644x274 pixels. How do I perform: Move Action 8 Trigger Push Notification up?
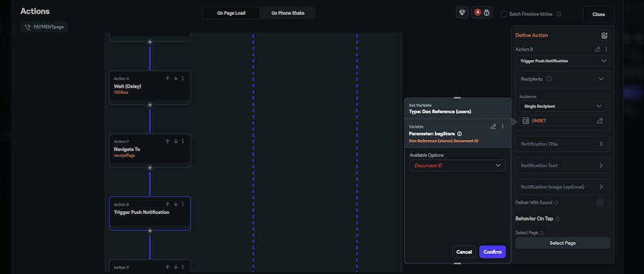pyautogui.click(x=167, y=204)
